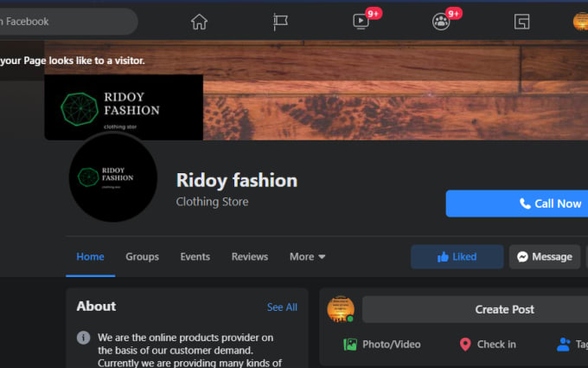Screen dimensions: 588x368
Task: Open See All in About section
Action: pyautogui.click(x=282, y=307)
